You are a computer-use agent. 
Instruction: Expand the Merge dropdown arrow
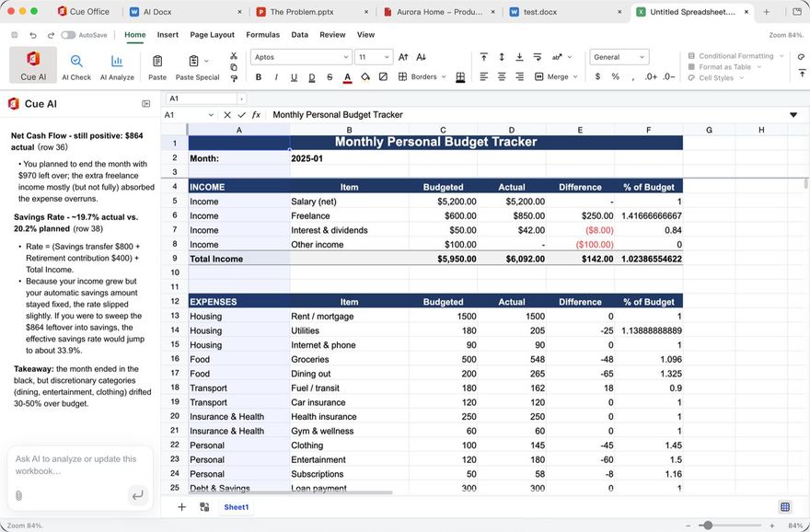click(574, 77)
